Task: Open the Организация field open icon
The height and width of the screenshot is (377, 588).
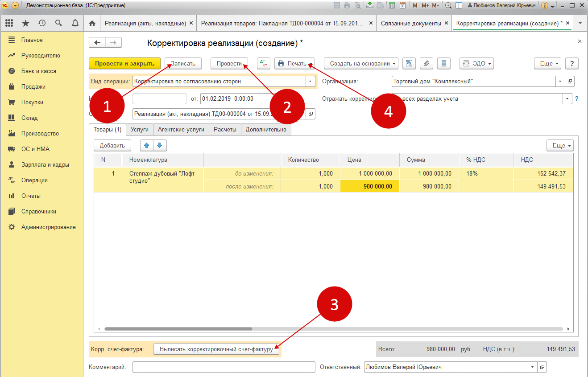Action: tap(570, 82)
